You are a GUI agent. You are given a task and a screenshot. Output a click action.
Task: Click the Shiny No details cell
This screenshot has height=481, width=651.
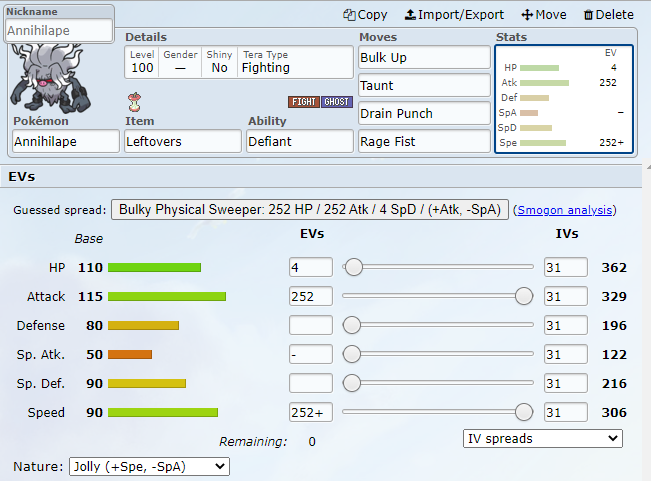(x=219, y=62)
